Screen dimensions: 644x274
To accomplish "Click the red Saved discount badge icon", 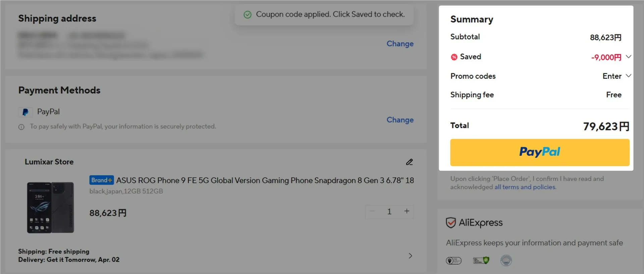I will pos(454,57).
